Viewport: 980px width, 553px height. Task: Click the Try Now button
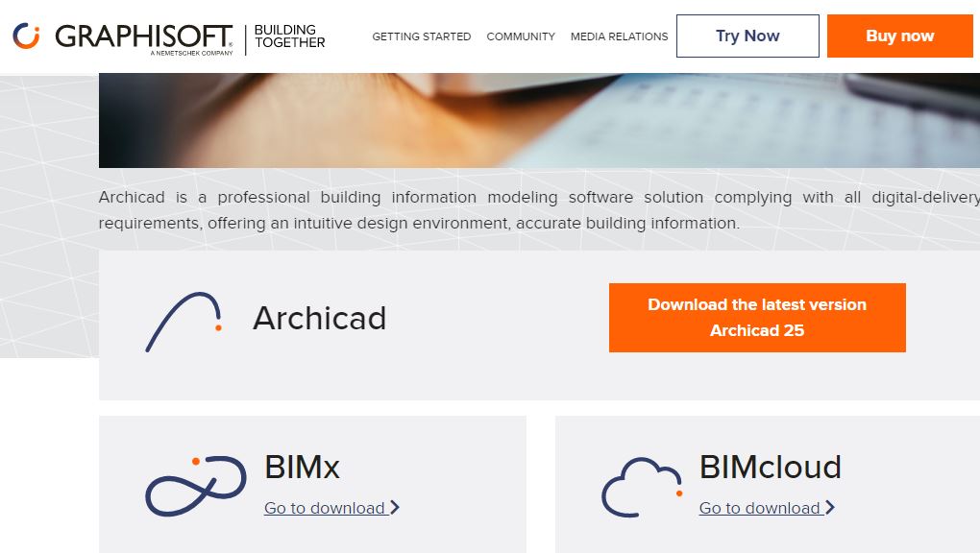pyautogui.click(x=747, y=36)
